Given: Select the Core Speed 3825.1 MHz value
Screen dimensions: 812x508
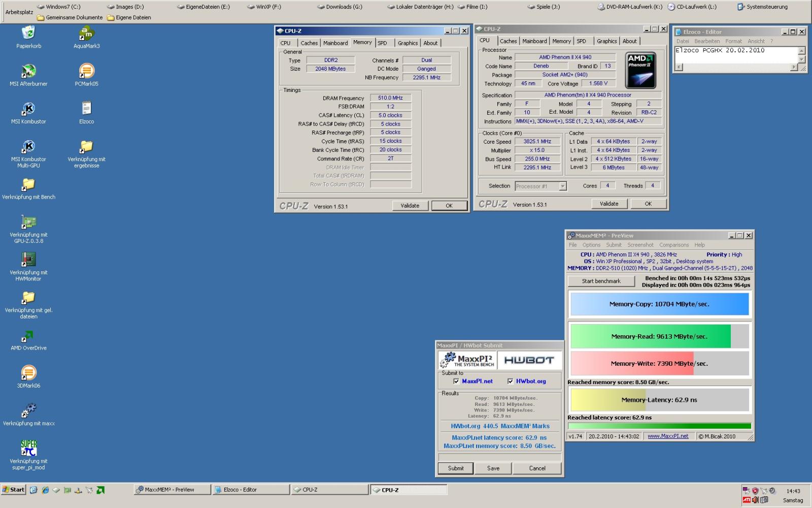Looking at the screenshot, I should 537,142.
